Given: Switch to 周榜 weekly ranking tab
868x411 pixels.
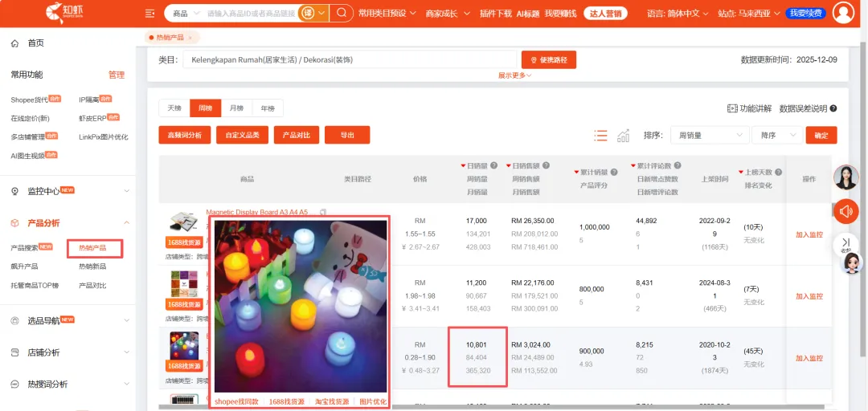Looking at the screenshot, I should click(206, 108).
